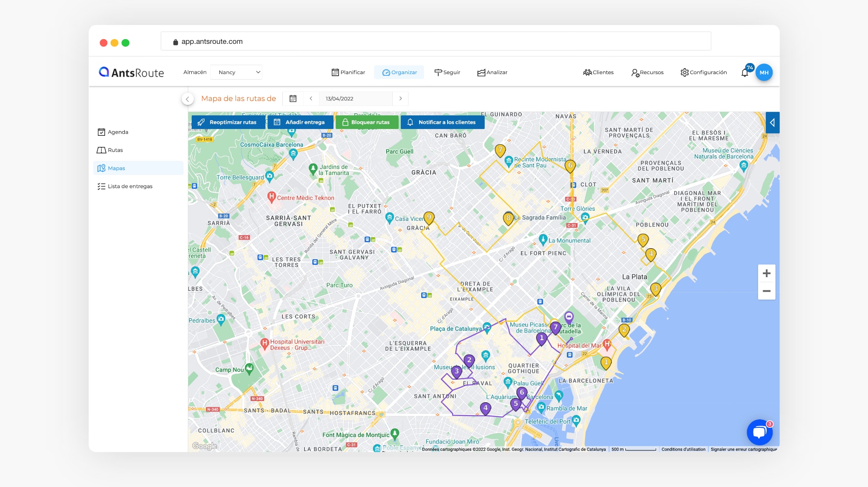Screen dimensions: 868x487
Task: Click the date field 13/04/2022
Action: click(x=356, y=98)
